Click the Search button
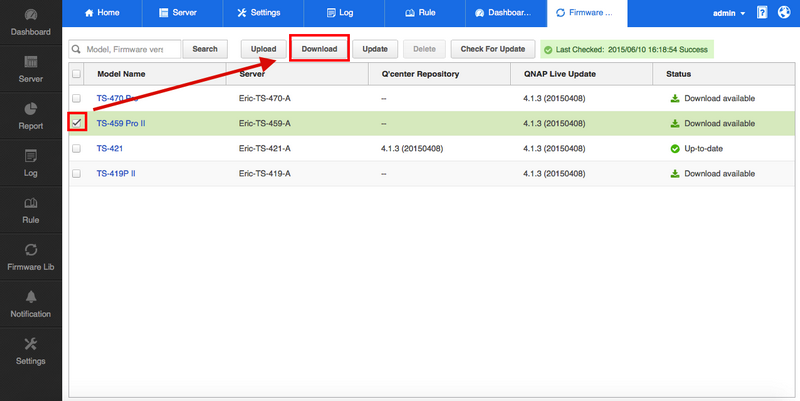Viewport: 800px width, 401px height. coord(205,49)
